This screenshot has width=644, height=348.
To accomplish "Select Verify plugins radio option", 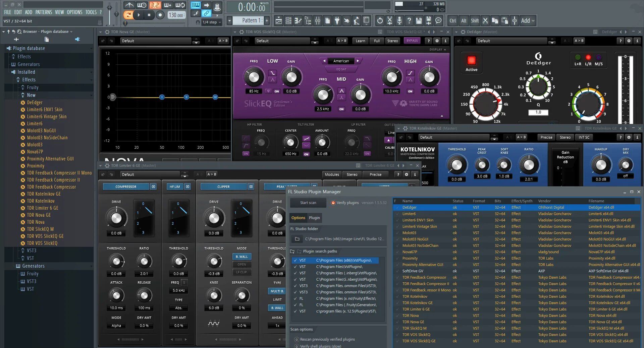I will tap(333, 203).
